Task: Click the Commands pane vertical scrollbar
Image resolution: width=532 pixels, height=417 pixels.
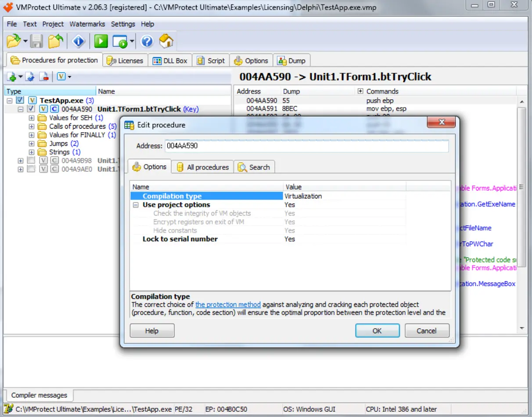Action: point(522,214)
